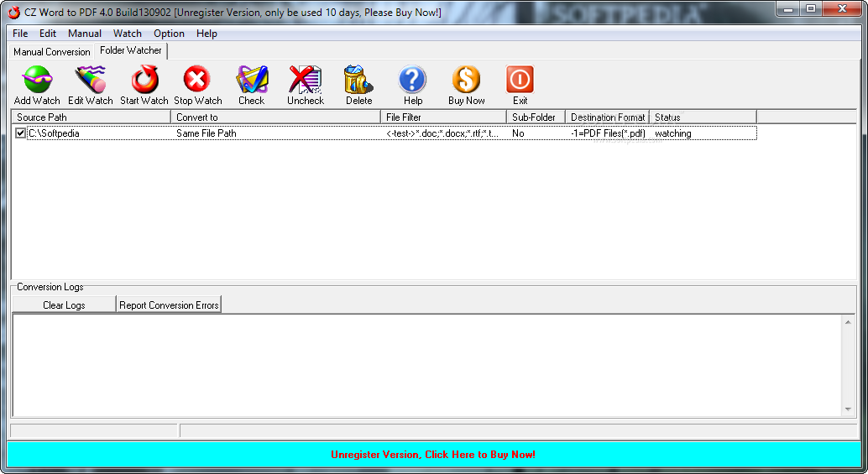The width and height of the screenshot is (868, 474).
Task: Click the file filter *.doc;*.docx cell
Action: pyautogui.click(x=442, y=133)
